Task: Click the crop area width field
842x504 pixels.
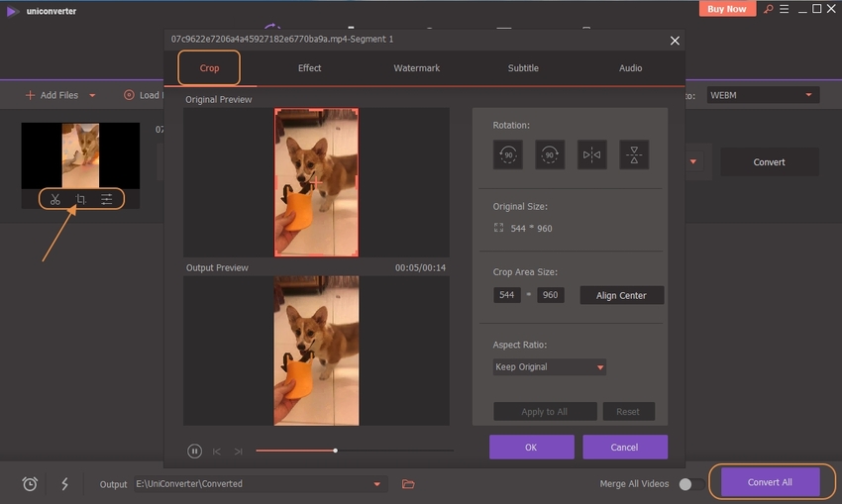Action: pos(507,295)
